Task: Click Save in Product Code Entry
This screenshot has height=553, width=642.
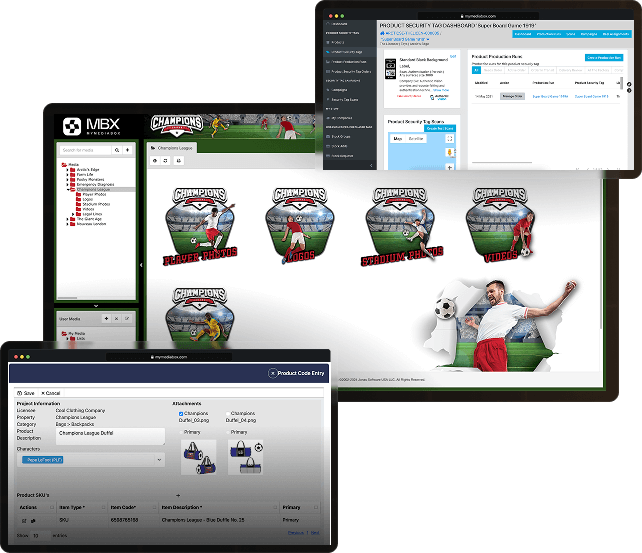Action: [x=25, y=393]
